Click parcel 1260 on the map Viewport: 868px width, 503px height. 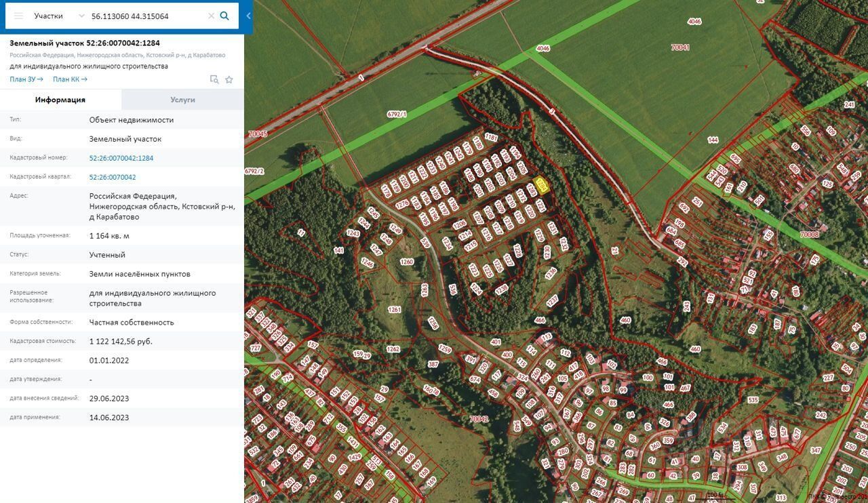pos(407,262)
